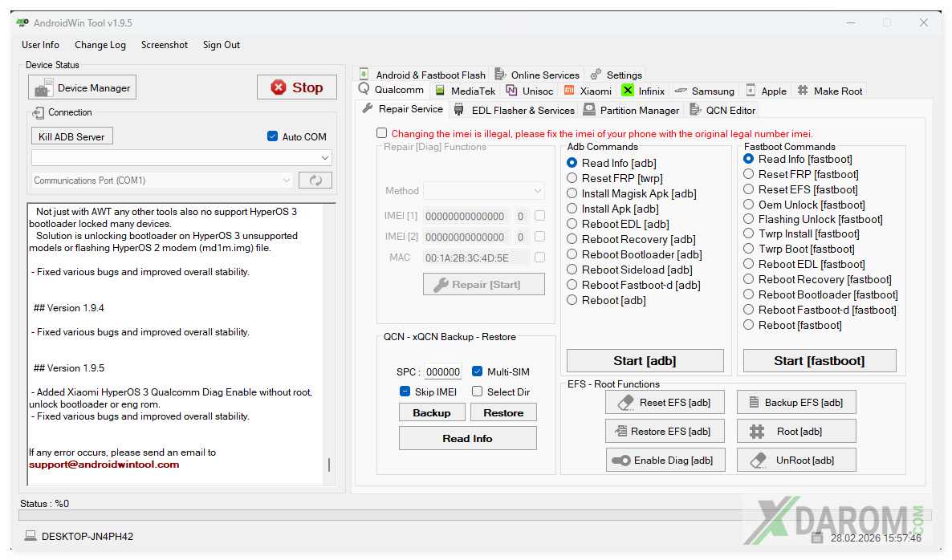Click the Device Manager icon button
Viewport: 952px width, 560px height.
[44, 88]
